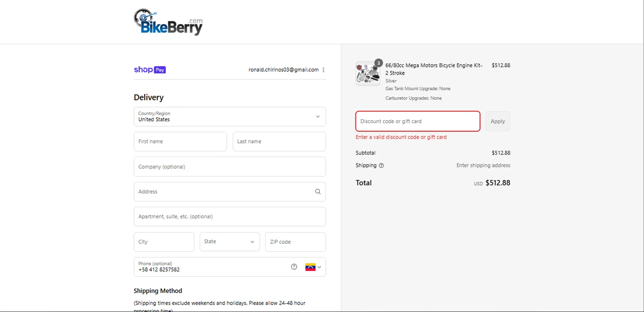Expand the State dropdown
This screenshot has width=644, height=312.
pyautogui.click(x=230, y=242)
